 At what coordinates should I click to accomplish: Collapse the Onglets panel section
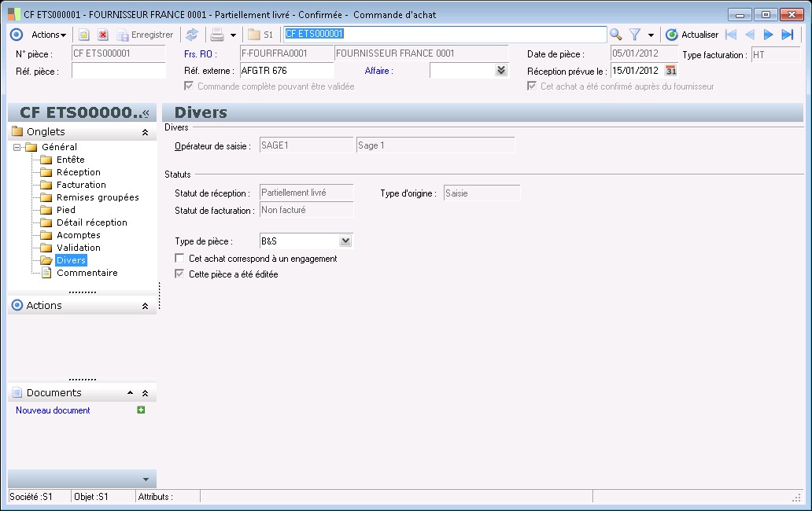145,132
